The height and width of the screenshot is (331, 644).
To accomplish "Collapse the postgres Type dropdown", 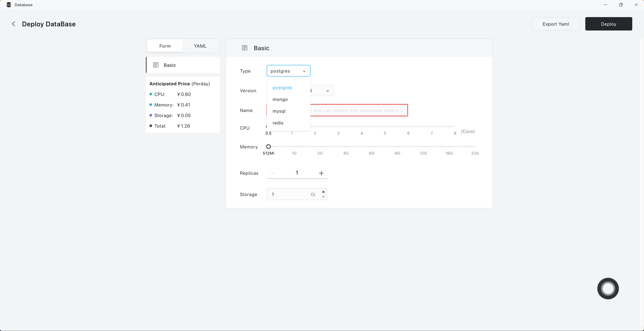I will tap(288, 71).
